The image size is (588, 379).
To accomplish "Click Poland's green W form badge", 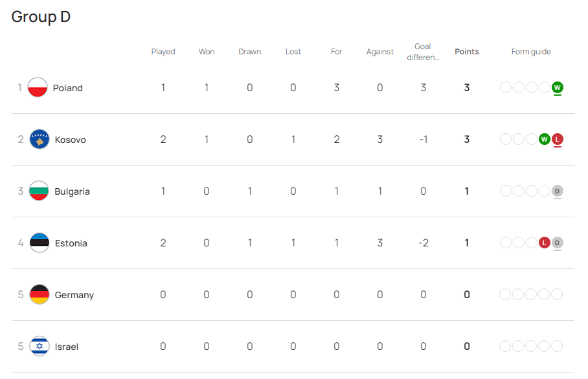I will (558, 87).
